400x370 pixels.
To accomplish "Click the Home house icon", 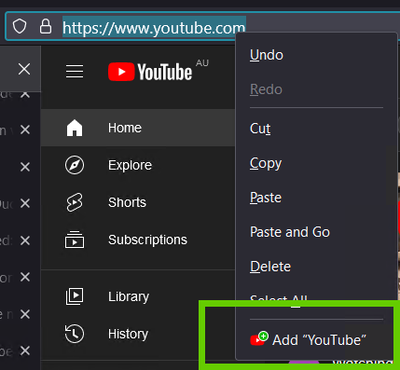I will 74,128.
